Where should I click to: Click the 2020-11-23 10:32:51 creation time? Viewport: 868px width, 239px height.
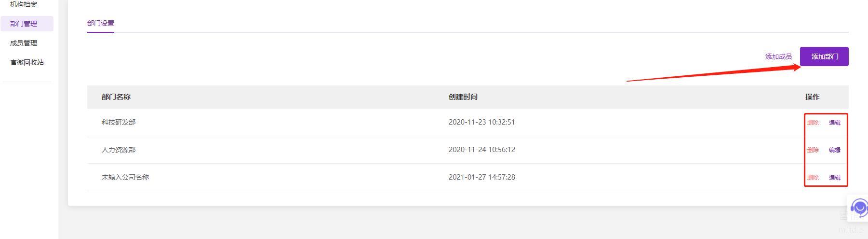point(481,122)
